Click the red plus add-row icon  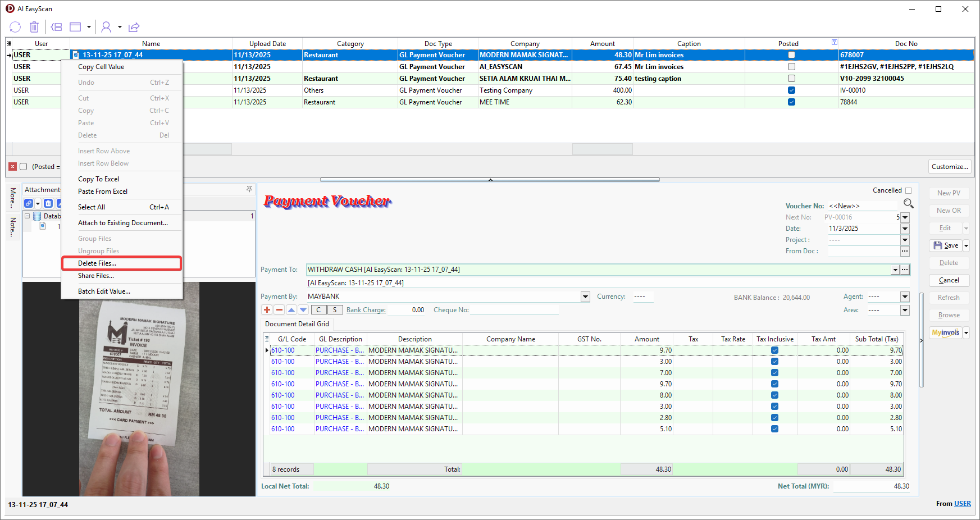coord(267,310)
